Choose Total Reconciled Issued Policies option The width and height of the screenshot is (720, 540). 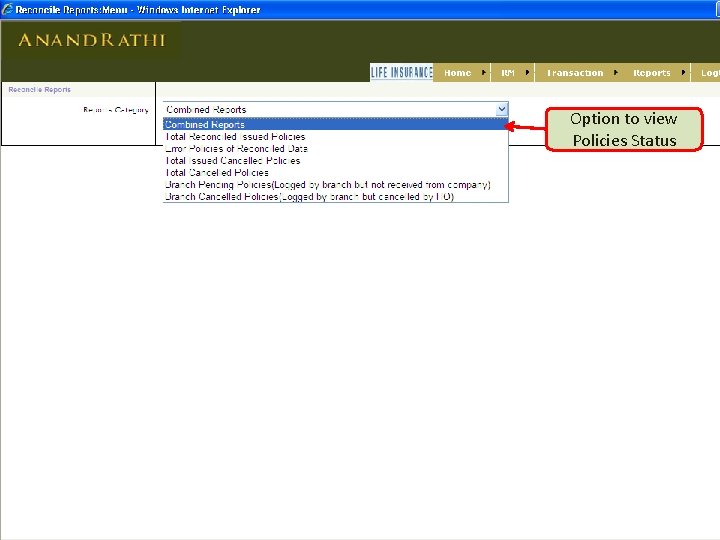(336, 137)
